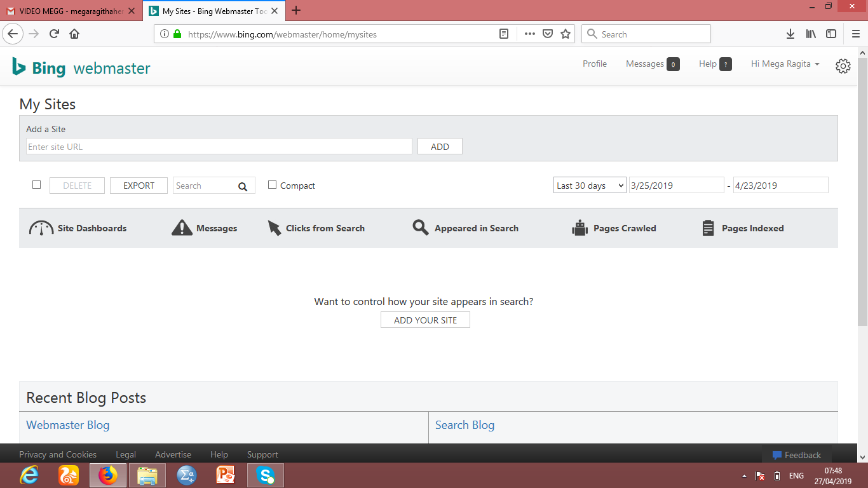Click the Pages Indexed document icon
This screenshot has height=488, width=868.
pyautogui.click(x=709, y=228)
